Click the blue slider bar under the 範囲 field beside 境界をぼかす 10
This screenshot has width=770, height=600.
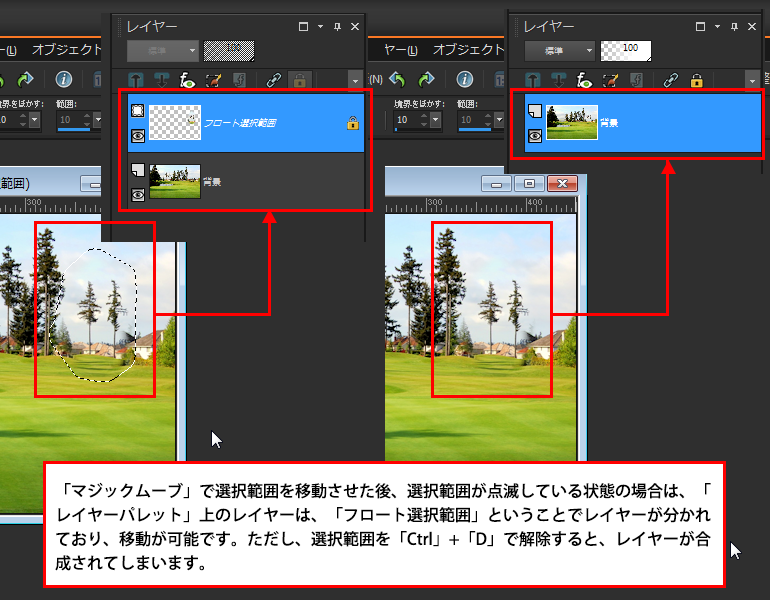coord(474,130)
